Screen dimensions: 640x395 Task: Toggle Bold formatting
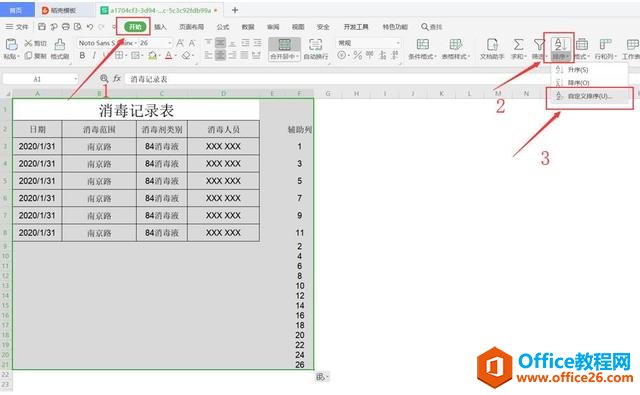[82, 55]
